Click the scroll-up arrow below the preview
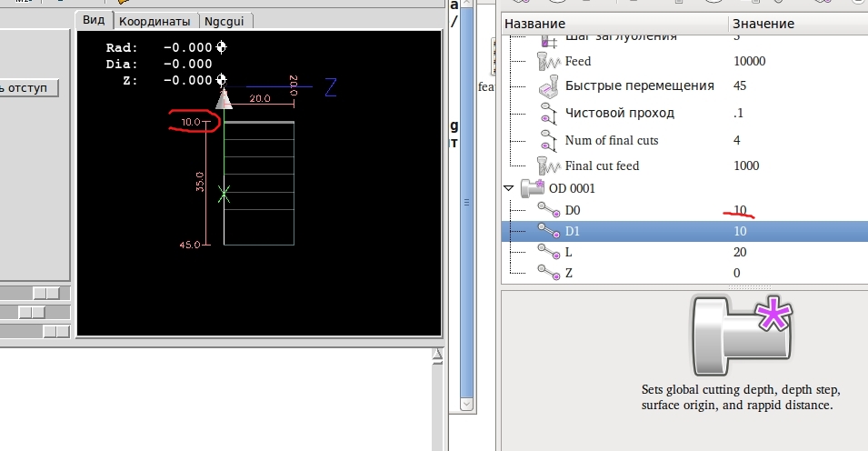This screenshot has height=451, width=868. coord(437,356)
